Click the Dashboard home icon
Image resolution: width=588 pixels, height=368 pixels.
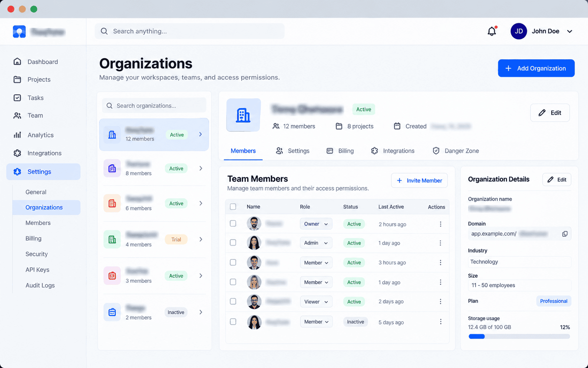(17, 62)
